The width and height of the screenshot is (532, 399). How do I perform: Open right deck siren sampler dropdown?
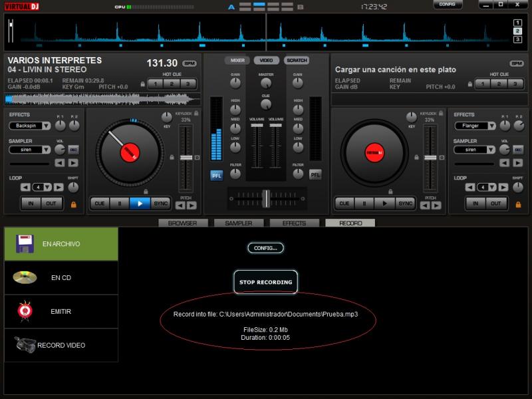(x=491, y=150)
